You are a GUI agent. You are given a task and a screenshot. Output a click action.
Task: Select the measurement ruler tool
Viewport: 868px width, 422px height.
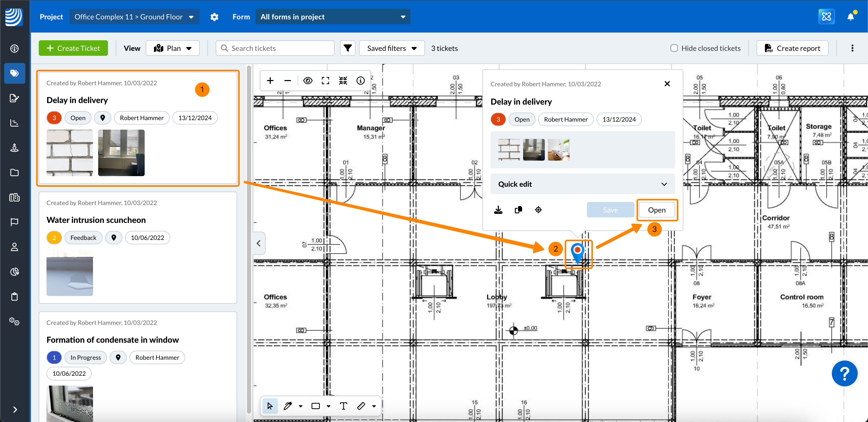pos(361,406)
